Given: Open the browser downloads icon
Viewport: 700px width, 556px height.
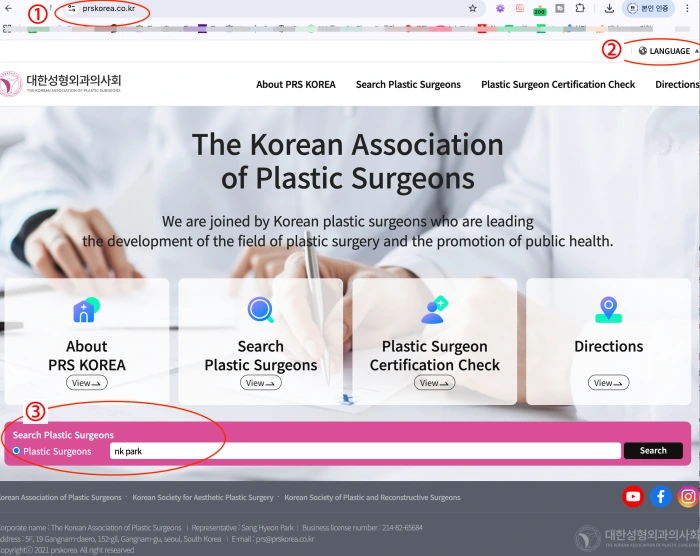Looking at the screenshot, I should [609, 8].
